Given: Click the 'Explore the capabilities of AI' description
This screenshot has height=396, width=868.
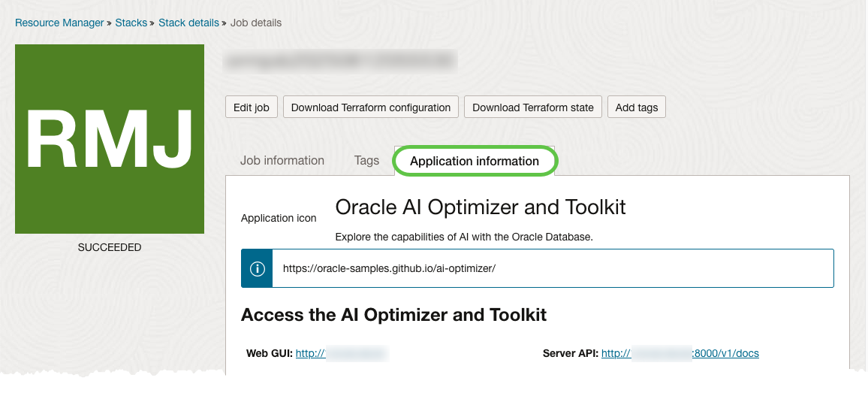Looking at the screenshot, I should point(465,237).
